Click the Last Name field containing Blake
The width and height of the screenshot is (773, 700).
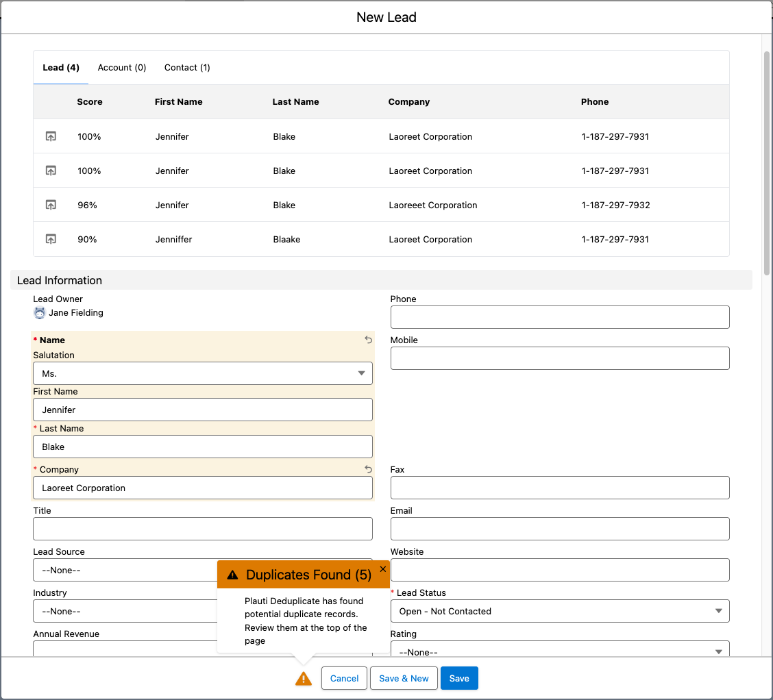203,447
